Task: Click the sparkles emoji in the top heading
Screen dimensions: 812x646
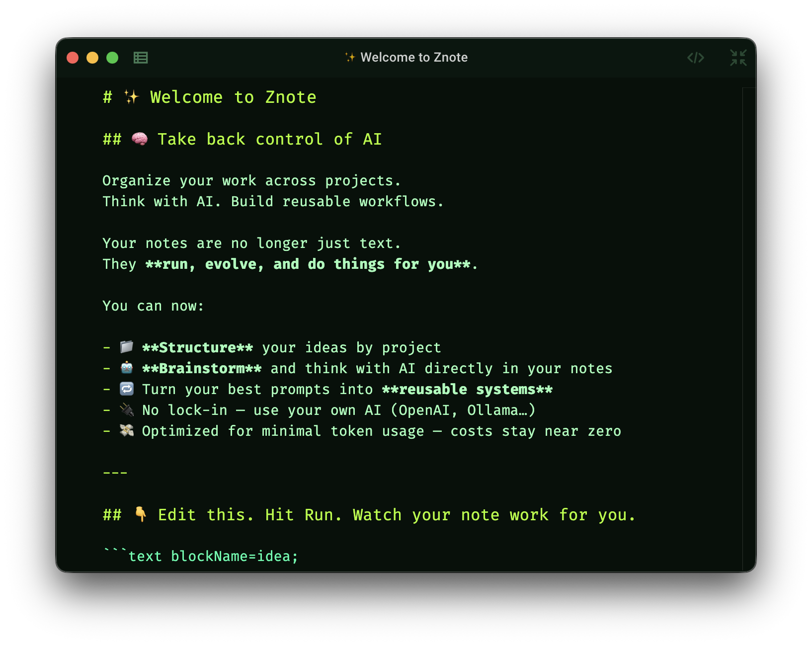Action: click(131, 97)
